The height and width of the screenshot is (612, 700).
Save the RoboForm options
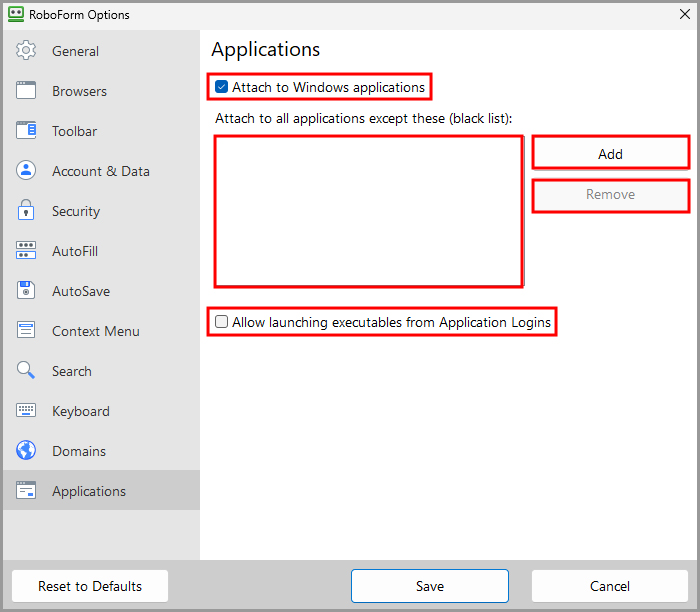[429, 586]
